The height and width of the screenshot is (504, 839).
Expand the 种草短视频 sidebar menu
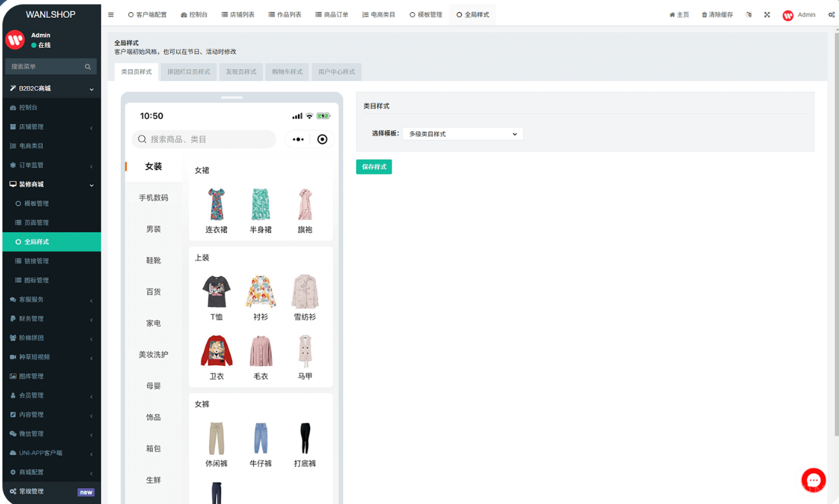tap(51, 357)
